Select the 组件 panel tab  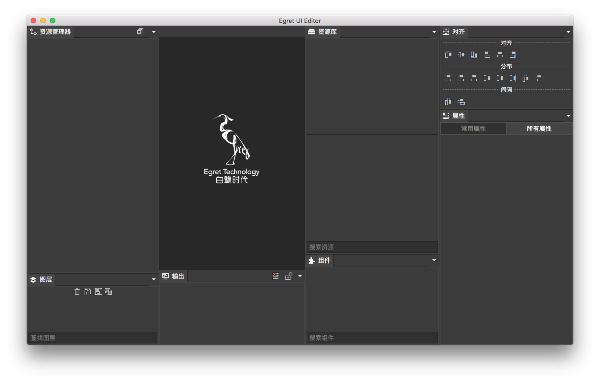(320, 261)
